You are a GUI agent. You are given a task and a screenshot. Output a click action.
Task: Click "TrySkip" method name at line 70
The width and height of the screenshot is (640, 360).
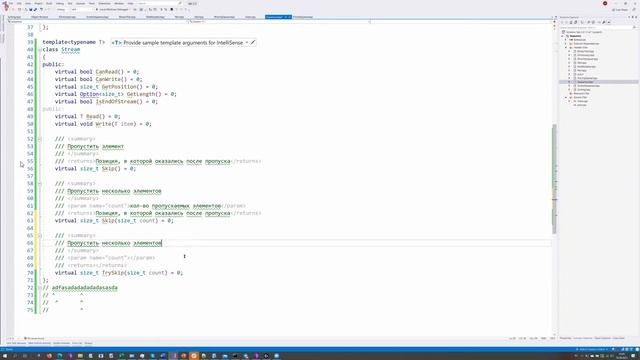[x=112, y=273]
